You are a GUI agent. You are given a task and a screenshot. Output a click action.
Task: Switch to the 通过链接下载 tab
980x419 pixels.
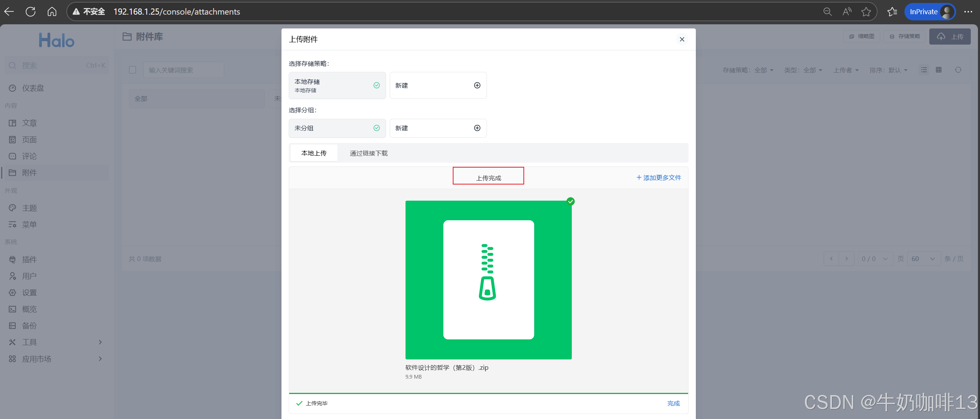[x=368, y=153]
